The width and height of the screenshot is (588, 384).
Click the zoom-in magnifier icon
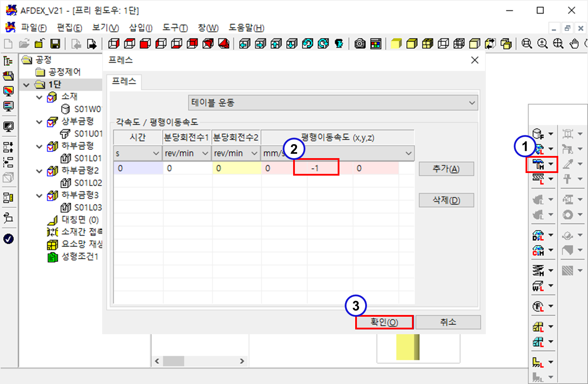pos(543,44)
